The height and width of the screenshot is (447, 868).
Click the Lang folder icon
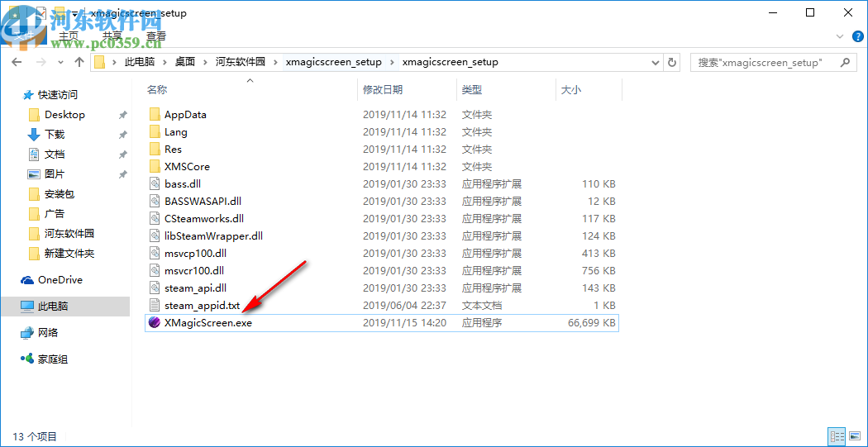[155, 132]
